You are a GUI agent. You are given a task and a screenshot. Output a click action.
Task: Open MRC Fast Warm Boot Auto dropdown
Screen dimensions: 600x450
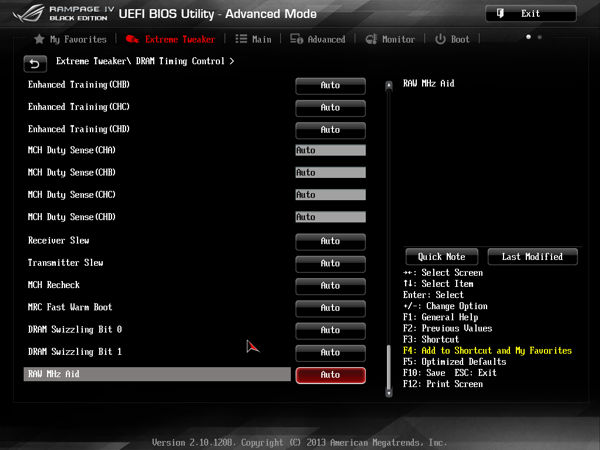point(330,308)
